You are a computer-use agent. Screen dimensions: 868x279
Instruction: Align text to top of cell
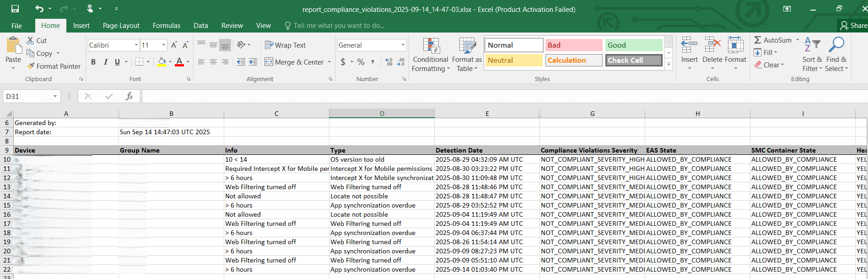(x=201, y=44)
